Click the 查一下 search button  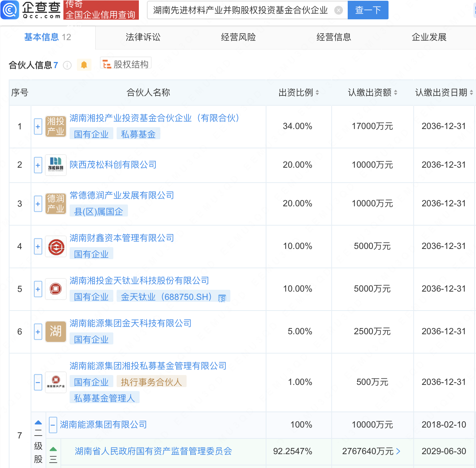[368, 10]
